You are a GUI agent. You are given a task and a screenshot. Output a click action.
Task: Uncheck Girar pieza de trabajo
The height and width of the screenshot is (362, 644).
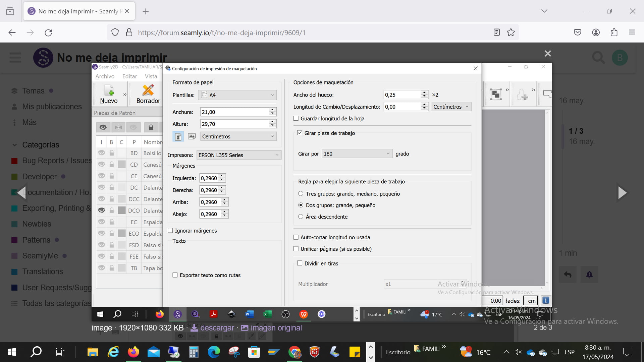point(300,133)
